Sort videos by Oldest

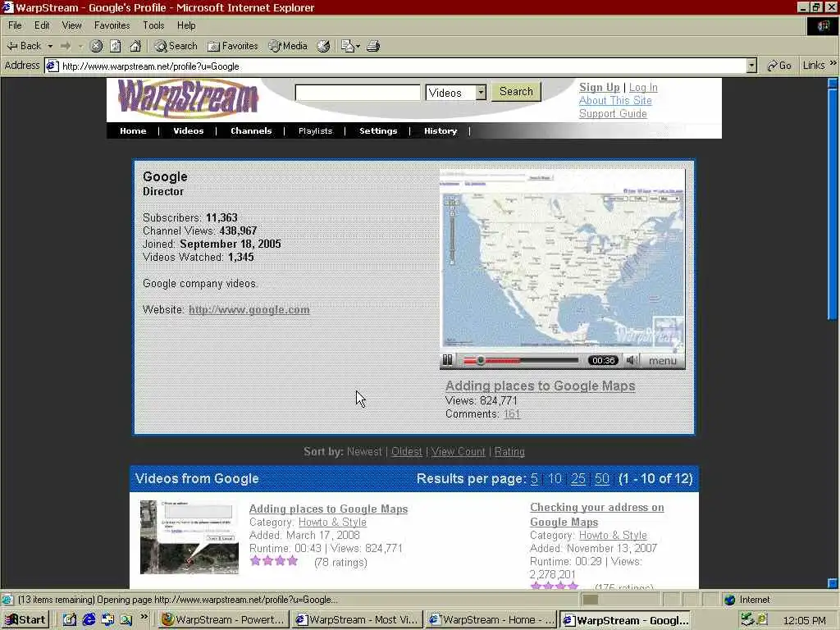coord(407,452)
